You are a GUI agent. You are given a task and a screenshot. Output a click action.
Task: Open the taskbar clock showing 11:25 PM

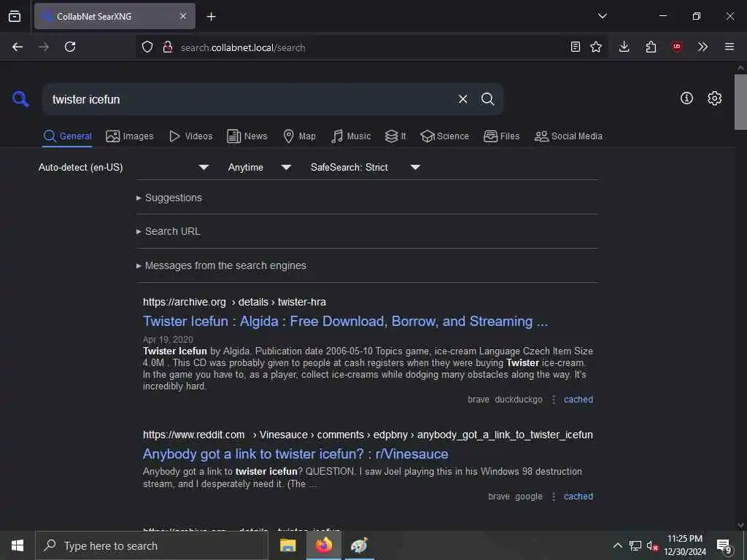[x=685, y=545]
